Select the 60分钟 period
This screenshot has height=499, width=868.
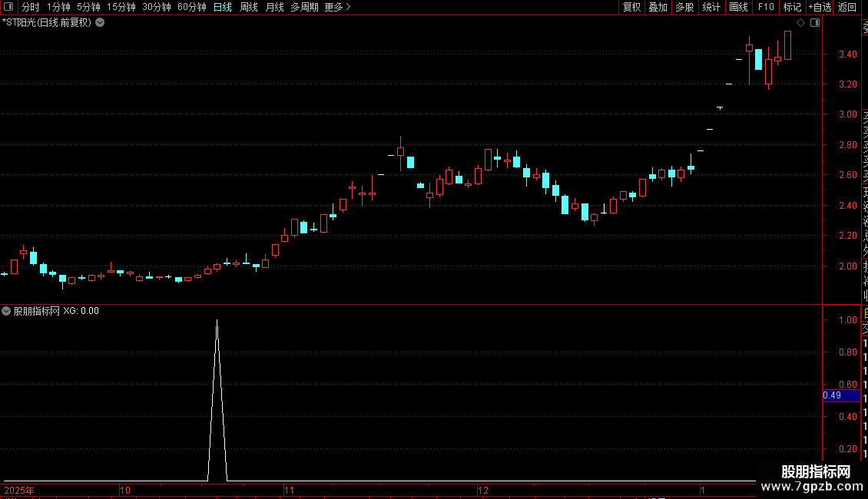pos(192,7)
